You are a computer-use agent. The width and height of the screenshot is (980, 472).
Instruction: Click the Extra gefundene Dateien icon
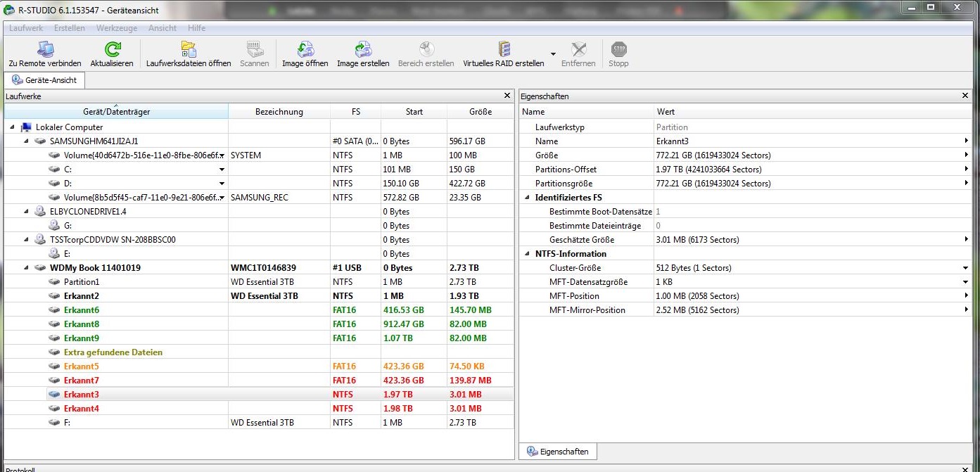[x=55, y=352]
